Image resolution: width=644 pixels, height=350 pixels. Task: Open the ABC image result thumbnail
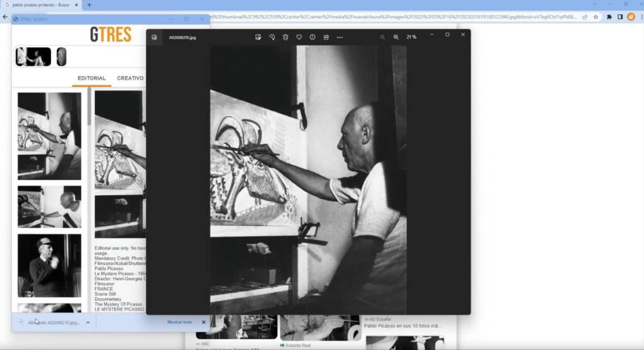click(x=236, y=327)
